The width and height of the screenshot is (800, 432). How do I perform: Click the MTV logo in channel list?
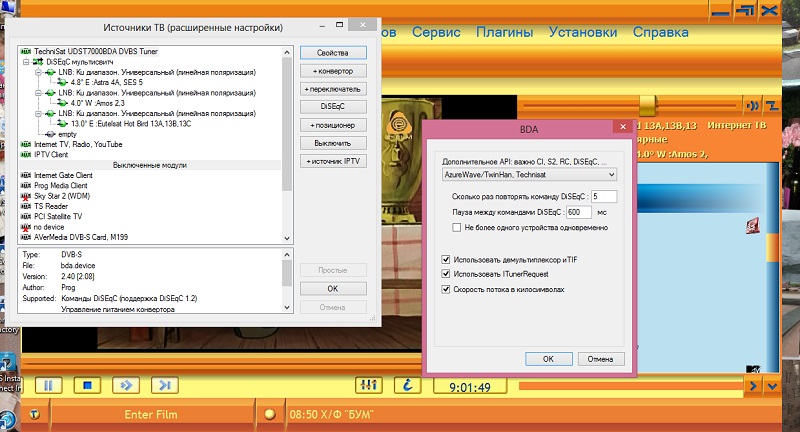(x=753, y=368)
